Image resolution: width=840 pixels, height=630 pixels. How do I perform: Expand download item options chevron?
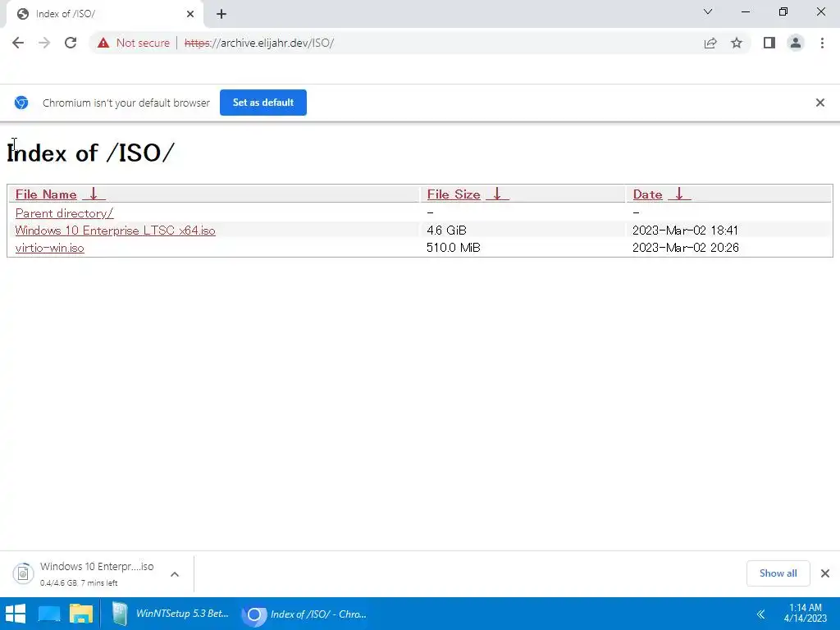point(175,574)
